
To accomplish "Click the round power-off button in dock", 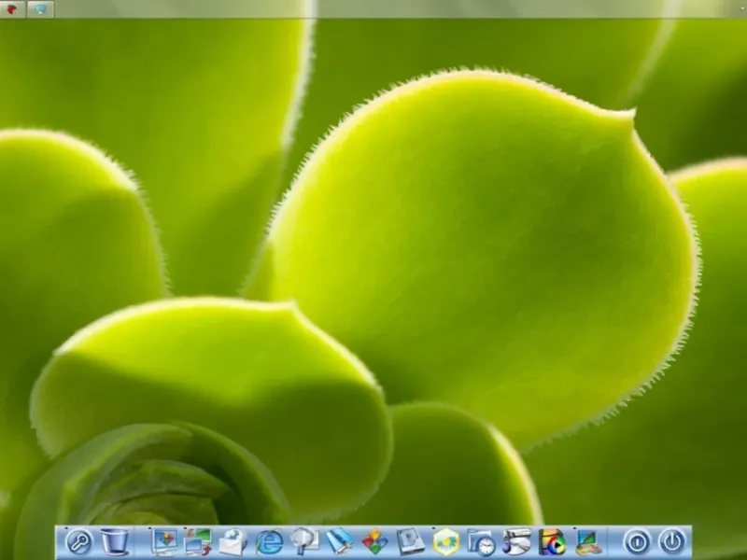I will coord(672,542).
